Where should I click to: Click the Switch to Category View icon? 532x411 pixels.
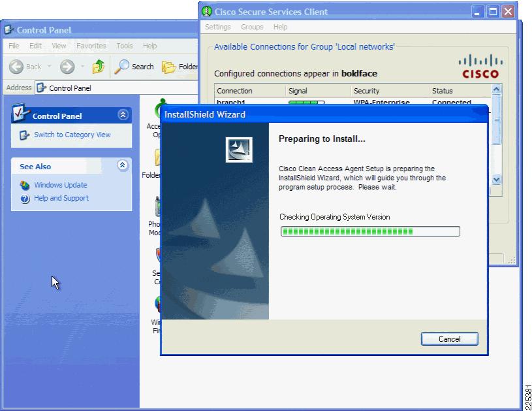coord(24,135)
